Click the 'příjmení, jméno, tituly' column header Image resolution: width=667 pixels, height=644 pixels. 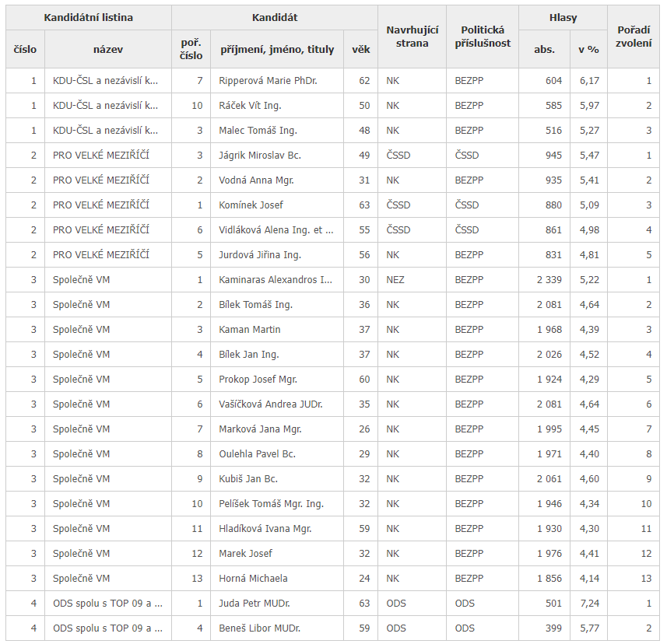[x=276, y=49]
